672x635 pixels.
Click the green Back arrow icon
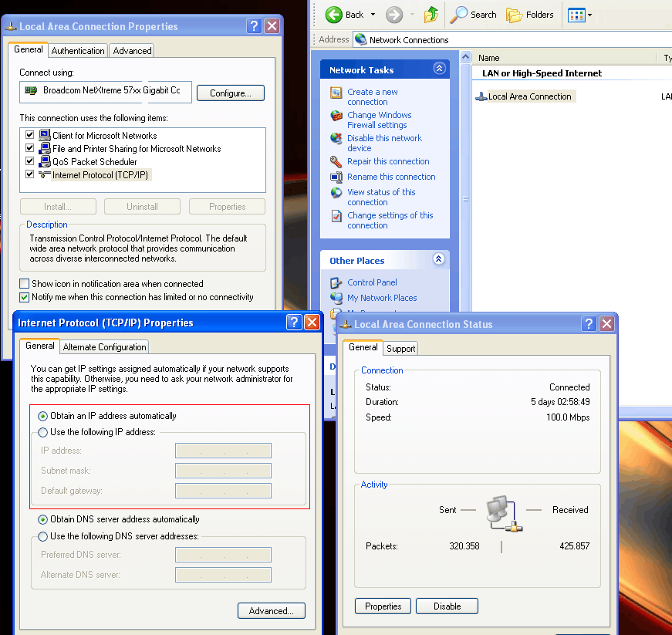pyautogui.click(x=334, y=15)
